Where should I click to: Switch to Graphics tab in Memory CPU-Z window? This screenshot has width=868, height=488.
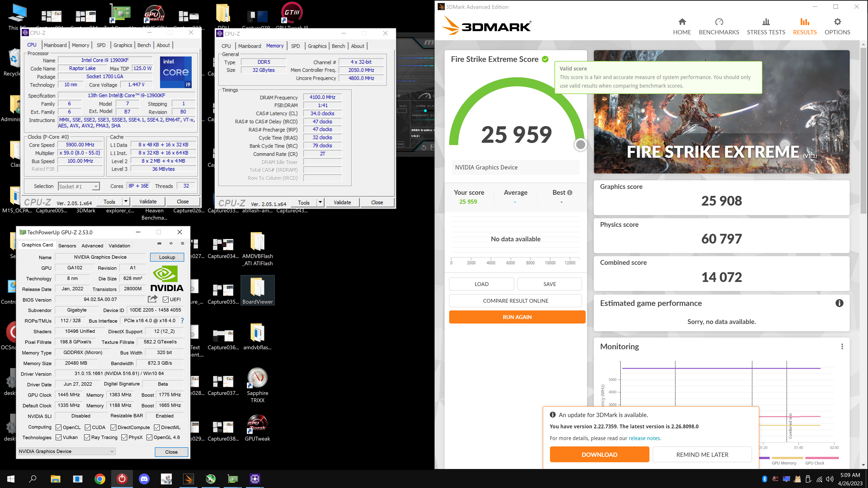[317, 46]
